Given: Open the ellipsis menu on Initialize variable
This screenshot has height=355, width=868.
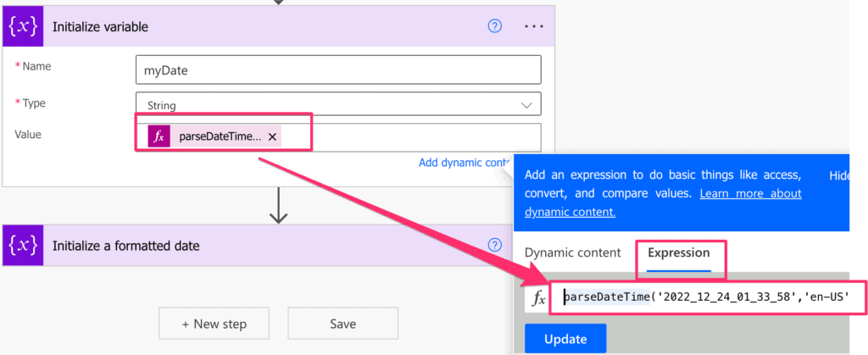Looking at the screenshot, I should pyautogui.click(x=534, y=26).
